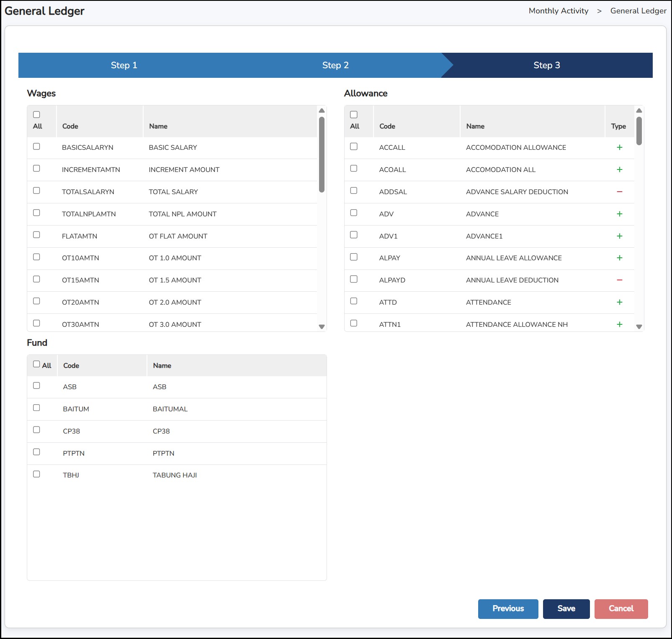Open Monthly Activity breadcrumb link

(558, 11)
